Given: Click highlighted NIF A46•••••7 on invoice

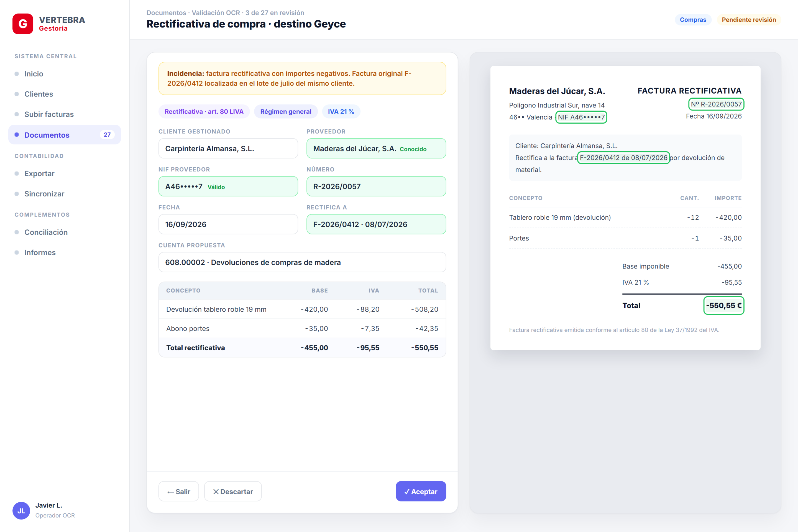Looking at the screenshot, I should tap(581, 117).
